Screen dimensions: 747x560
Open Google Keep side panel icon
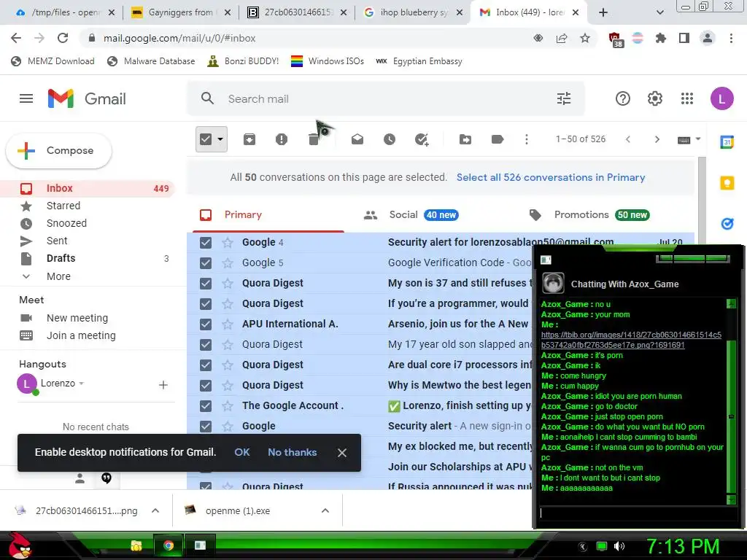(727, 182)
